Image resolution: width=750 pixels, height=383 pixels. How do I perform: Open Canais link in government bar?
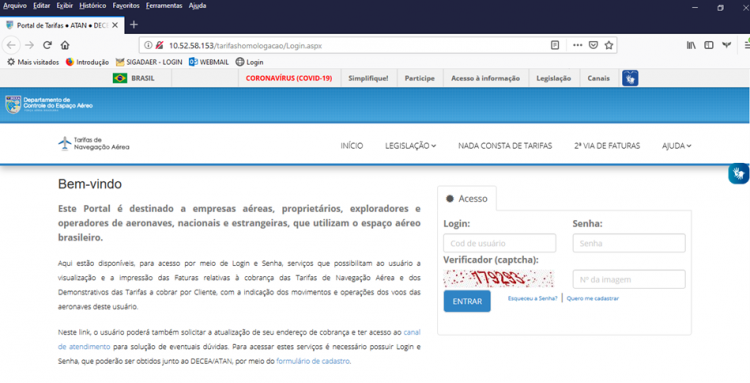pyautogui.click(x=598, y=78)
